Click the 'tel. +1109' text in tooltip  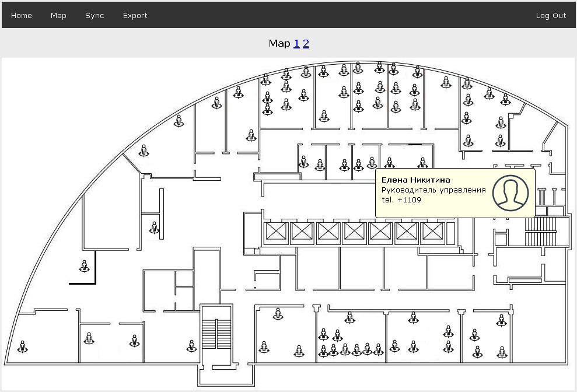pos(401,200)
